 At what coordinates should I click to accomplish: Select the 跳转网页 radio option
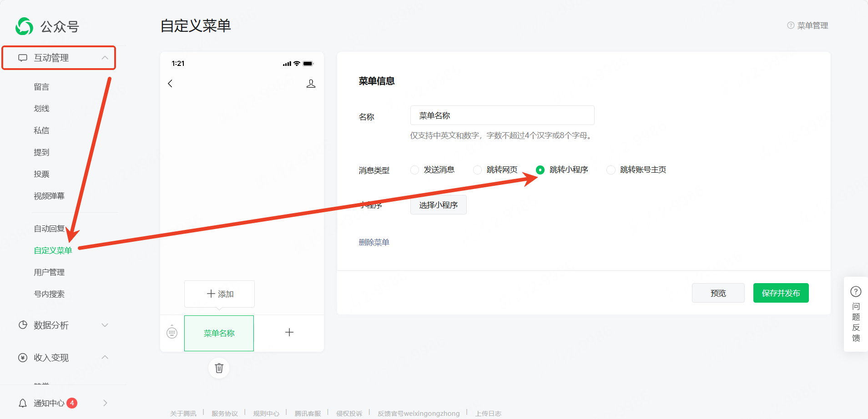477,170
